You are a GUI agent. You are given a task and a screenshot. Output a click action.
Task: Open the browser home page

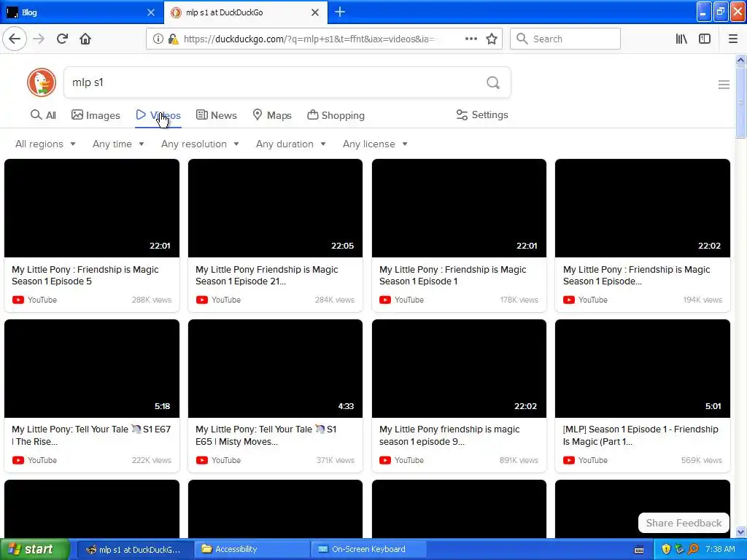85,39
